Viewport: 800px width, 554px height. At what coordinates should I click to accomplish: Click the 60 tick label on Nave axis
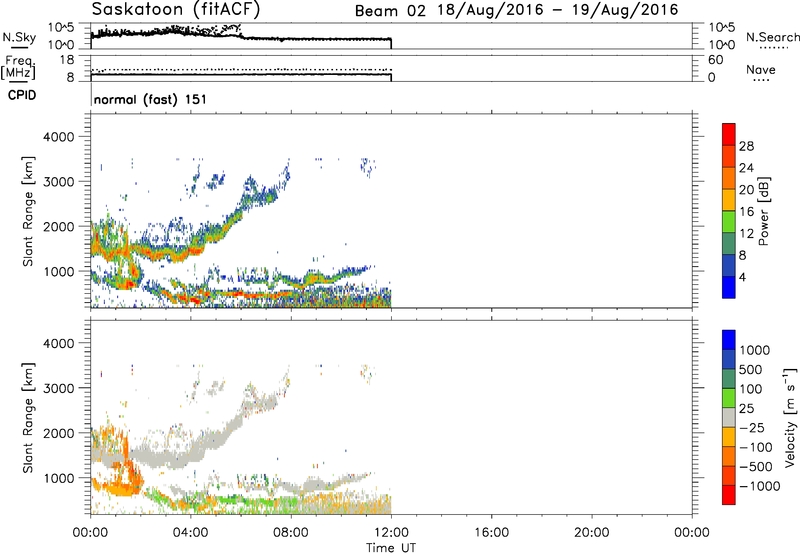[x=715, y=60]
